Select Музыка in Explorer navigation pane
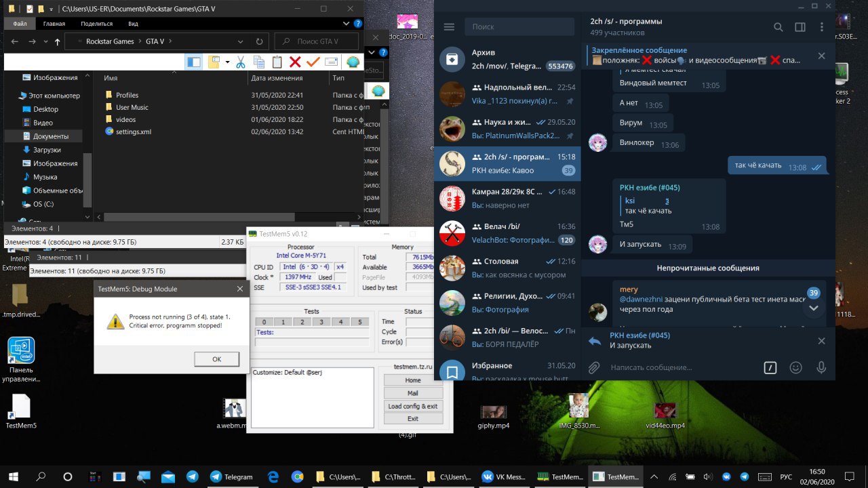This screenshot has height=488, width=868. (x=45, y=177)
